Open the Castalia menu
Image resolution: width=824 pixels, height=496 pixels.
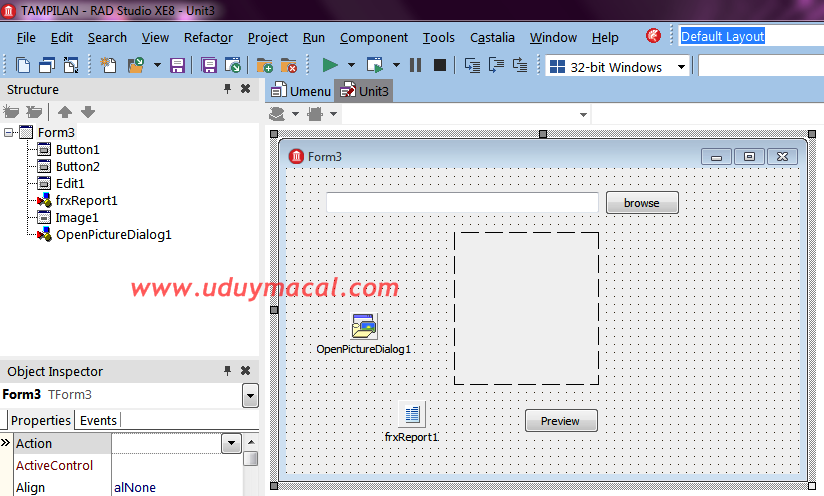pyautogui.click(x=492, y=38)
